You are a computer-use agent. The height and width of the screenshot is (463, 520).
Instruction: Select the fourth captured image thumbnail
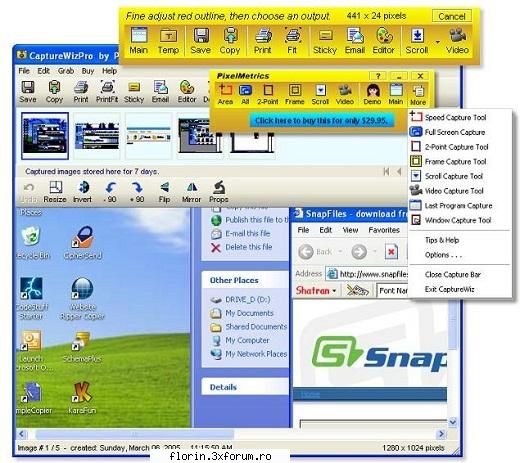[x=200, y=136]
